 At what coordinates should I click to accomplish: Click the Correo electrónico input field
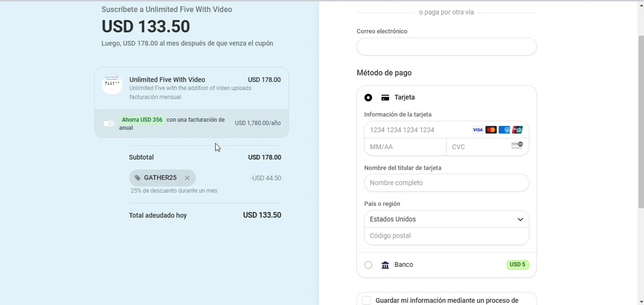[447, 46]
